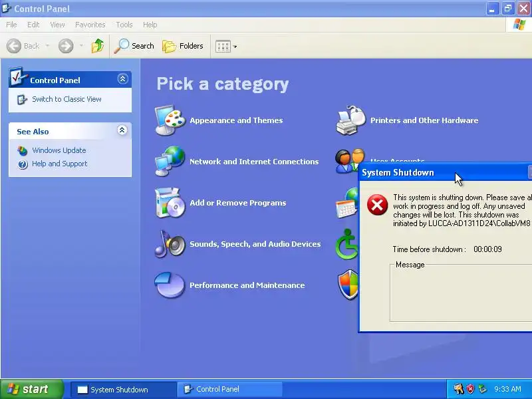Click the Start button

[x=32, y=389]
